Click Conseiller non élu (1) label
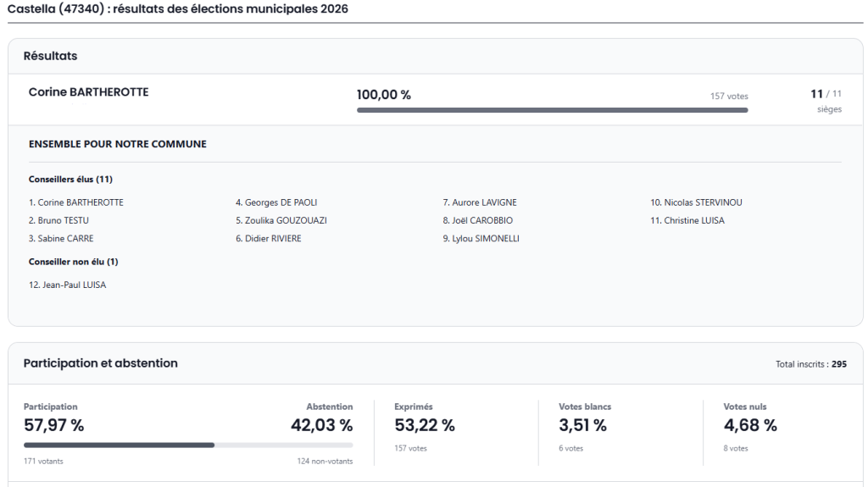 pyautogui.click(x=73, y=262)
